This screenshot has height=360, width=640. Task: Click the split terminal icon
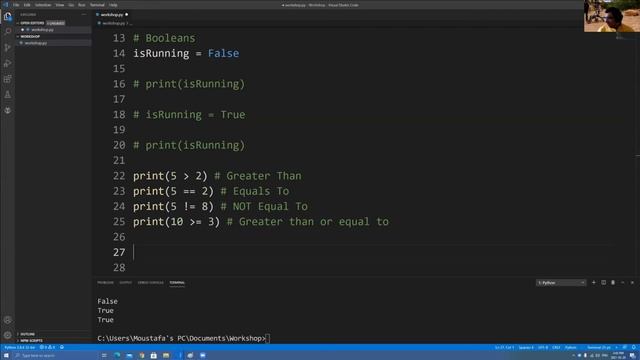pos(604,282)
